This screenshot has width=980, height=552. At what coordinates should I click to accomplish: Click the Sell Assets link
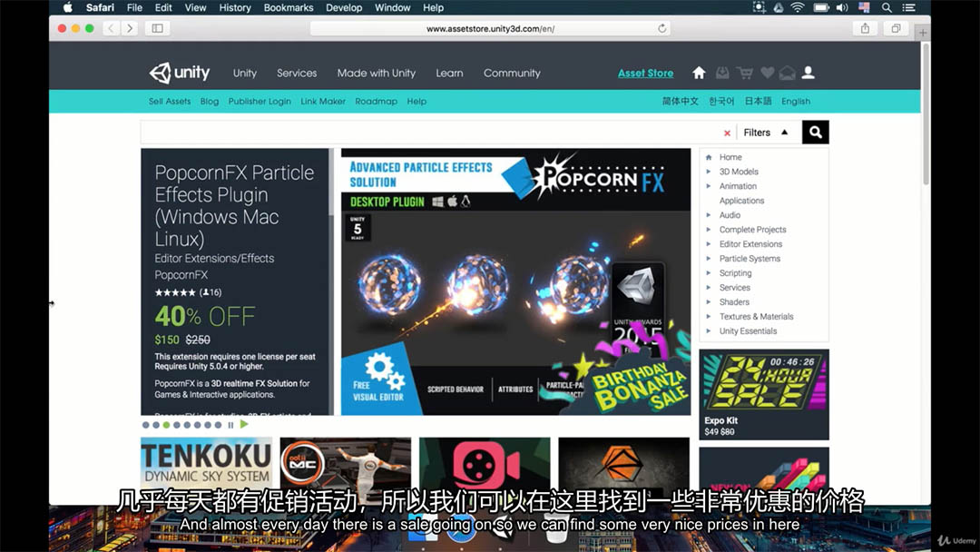pyautogui.click(x=170, y=102)
